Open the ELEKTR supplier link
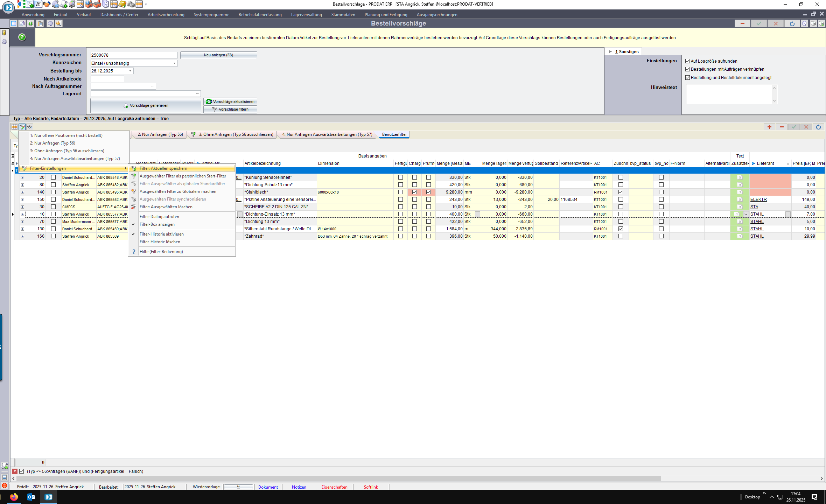The height and width of the screenshot is (504, 826). [758, 199]
